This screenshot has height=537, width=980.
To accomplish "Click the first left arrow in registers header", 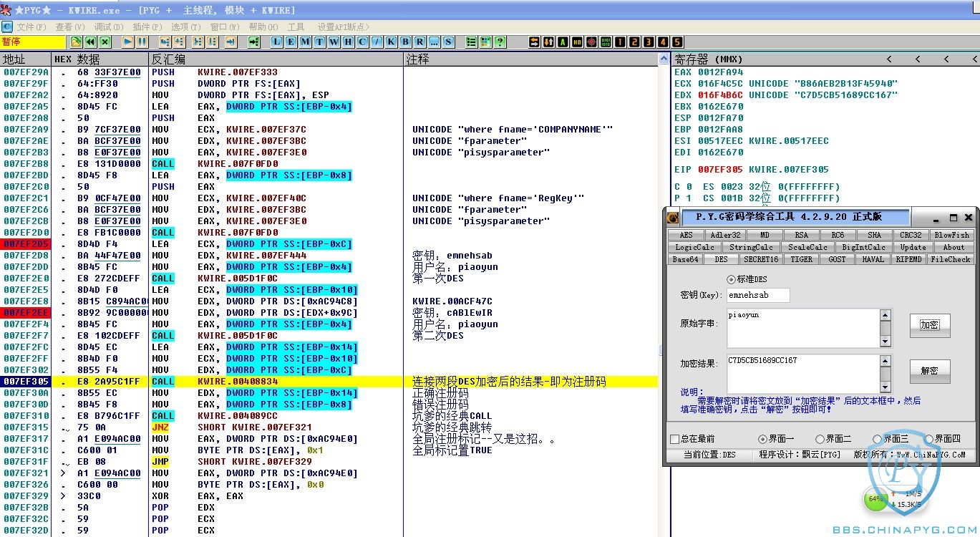I will [890, 59].
